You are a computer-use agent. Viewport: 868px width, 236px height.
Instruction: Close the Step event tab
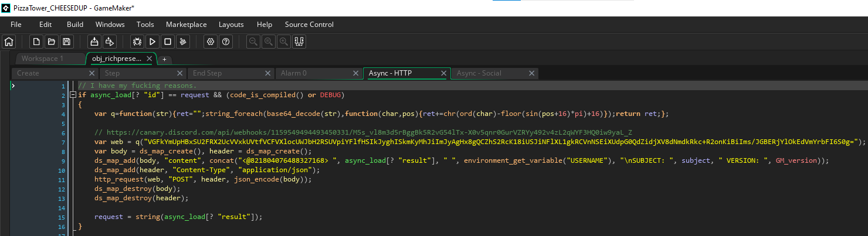pyautogui.click(x=180, y=73)
